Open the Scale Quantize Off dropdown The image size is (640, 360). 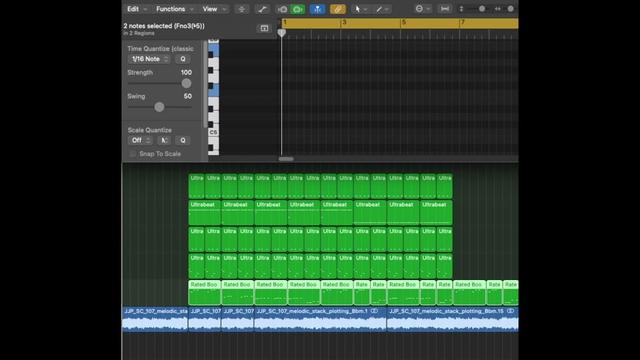[x=140, y=140]
